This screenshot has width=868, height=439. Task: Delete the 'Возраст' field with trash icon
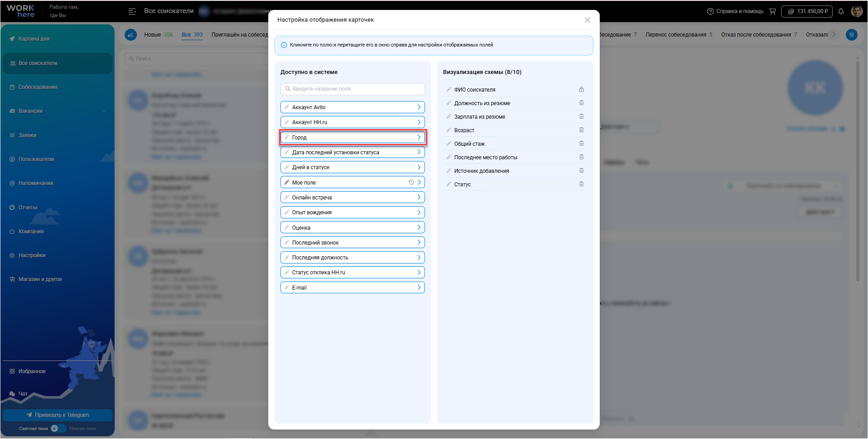(x=581, y=130)
